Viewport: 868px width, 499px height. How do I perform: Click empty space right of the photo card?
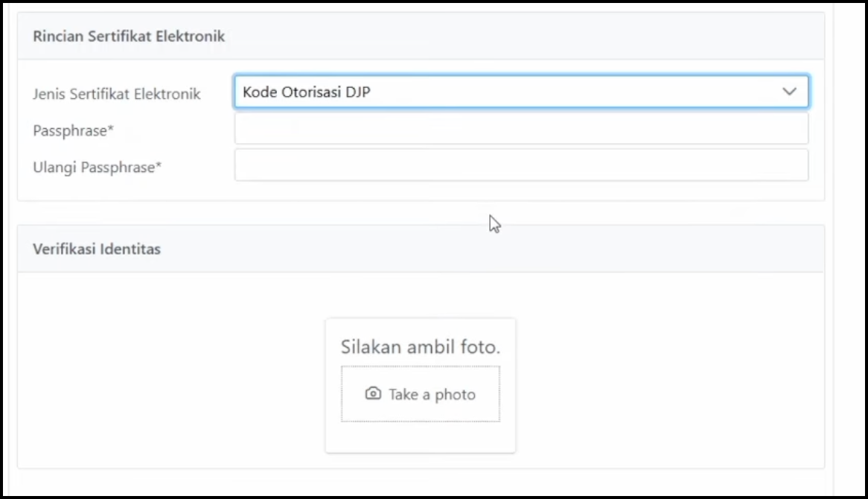click(670, 372)
